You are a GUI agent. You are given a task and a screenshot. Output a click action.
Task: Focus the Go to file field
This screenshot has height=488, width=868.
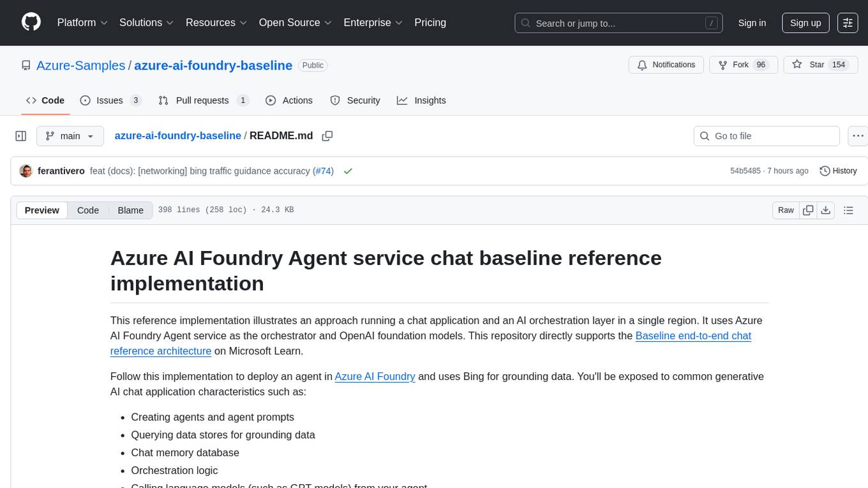pyautogui.click(x=766, y=136)
